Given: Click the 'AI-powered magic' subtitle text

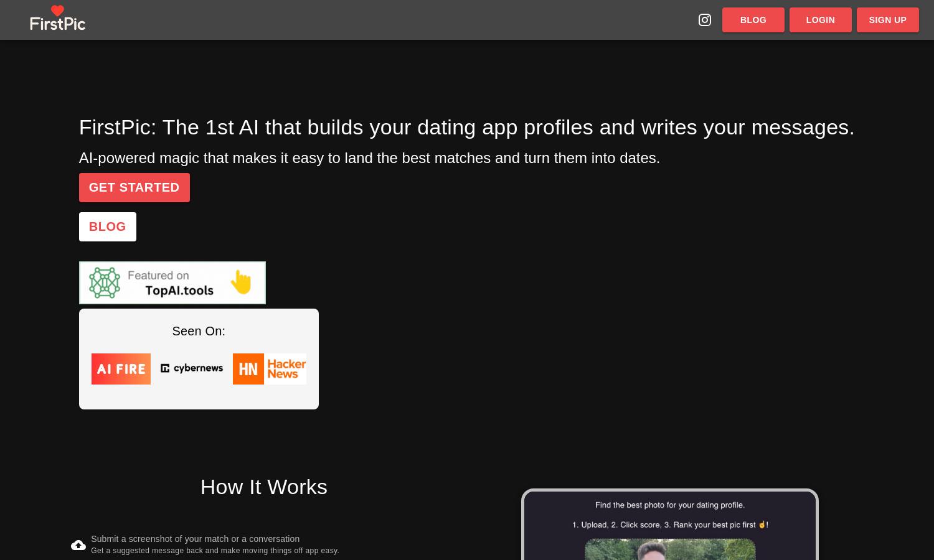Looking at the screenshot, I should (x=369, y=158).
